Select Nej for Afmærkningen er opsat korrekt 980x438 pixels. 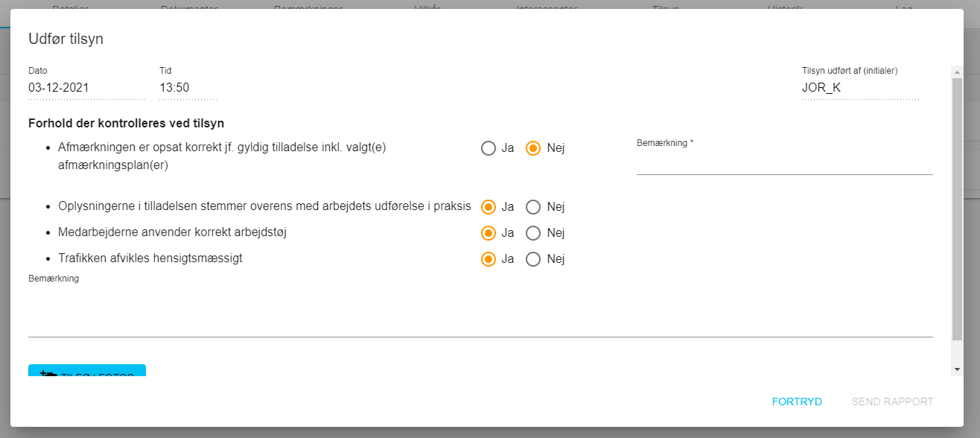pos(533,148)
